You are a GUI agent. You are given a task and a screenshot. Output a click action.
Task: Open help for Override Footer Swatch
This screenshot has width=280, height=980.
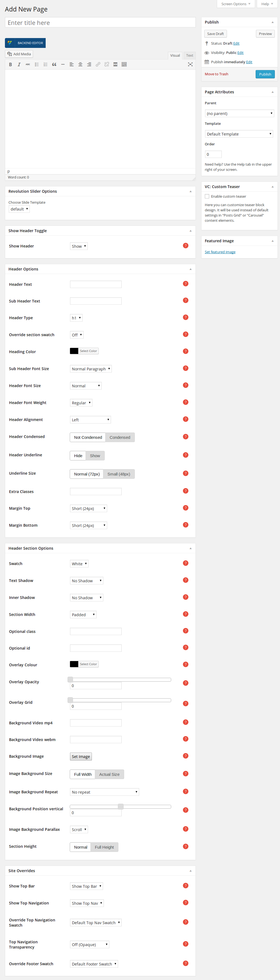185,963
